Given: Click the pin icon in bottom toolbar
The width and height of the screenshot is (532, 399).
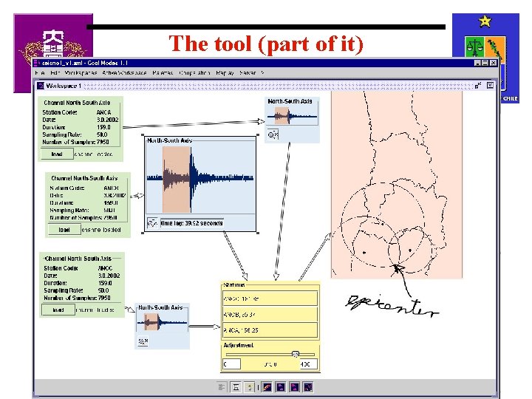Looking at the screenshot, I should coord(250,386).
